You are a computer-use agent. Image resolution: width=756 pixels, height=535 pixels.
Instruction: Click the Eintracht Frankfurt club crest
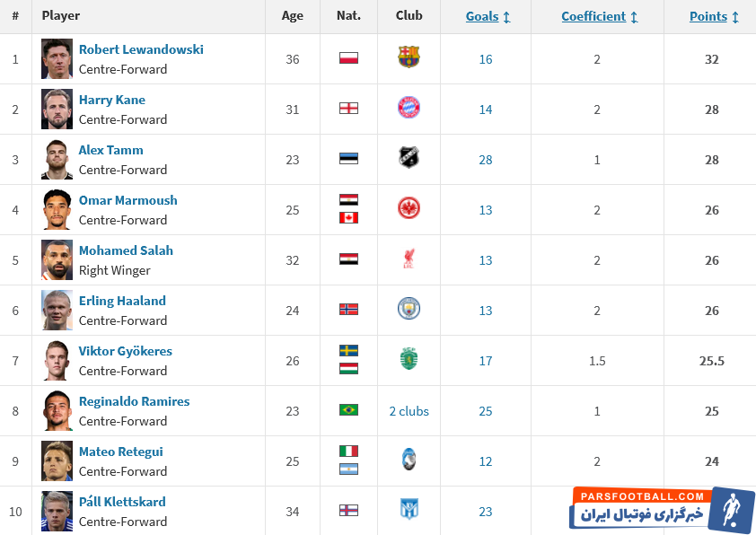tap(409, 208)
